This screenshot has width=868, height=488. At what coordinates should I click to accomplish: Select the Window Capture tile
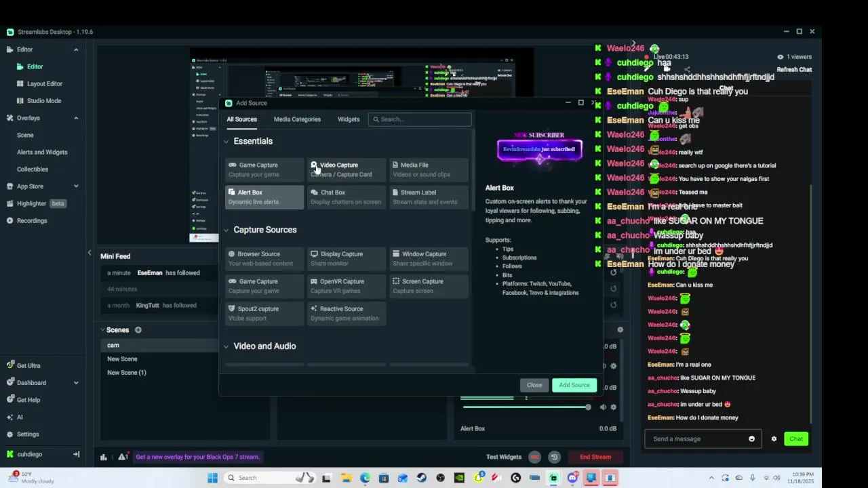pyautogui.click(x=429, y=258)
